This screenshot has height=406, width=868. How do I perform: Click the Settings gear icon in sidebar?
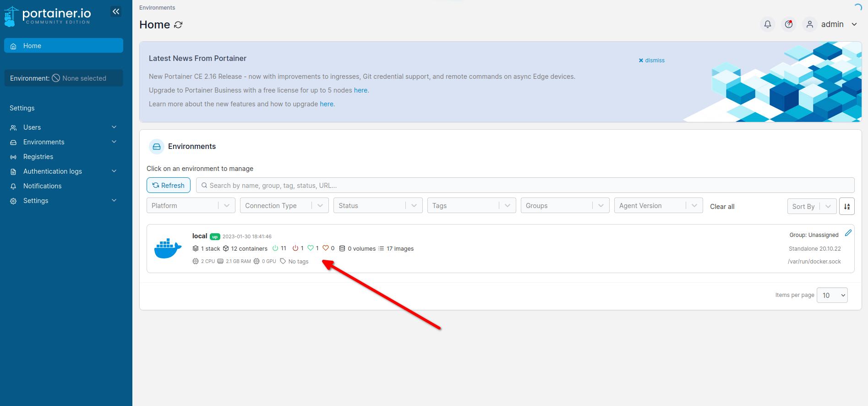pyautogui.click(x=13, y=201)
